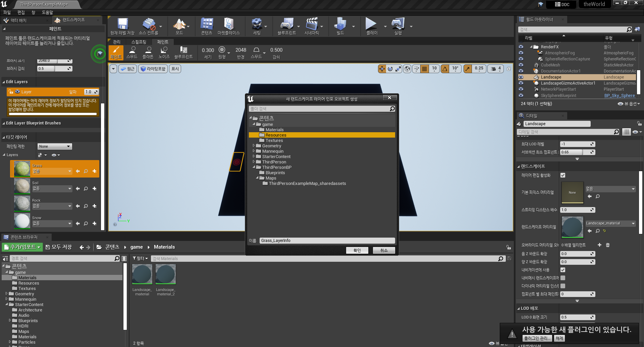Image resolution: width=644 pixels, height=347 pixels.
Task: Open the Snow layer info dropdown
Action: (x=52, y=224)
